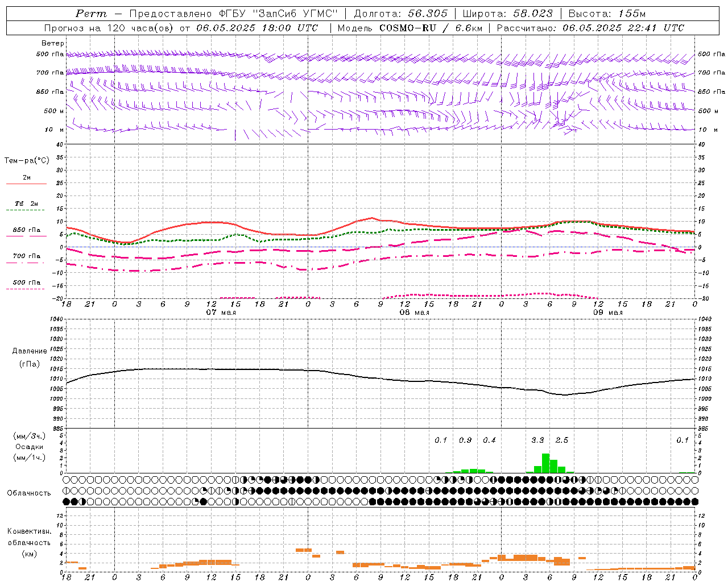Viewport: 728px width, 582px height.
Task: Click the "Широта: 58.023" latitude value
Action: pos(507,14)
